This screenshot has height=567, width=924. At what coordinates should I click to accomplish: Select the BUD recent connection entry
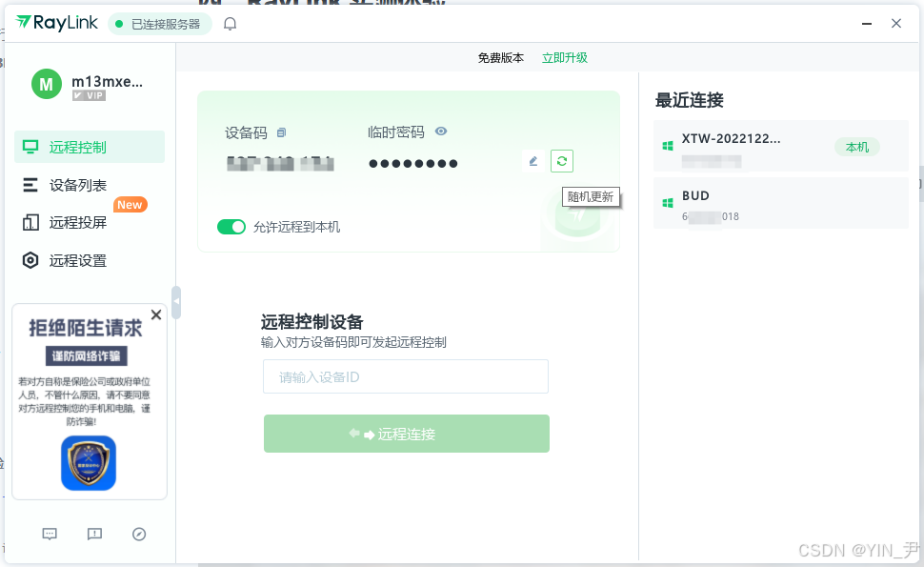click(x=780, y=203)
